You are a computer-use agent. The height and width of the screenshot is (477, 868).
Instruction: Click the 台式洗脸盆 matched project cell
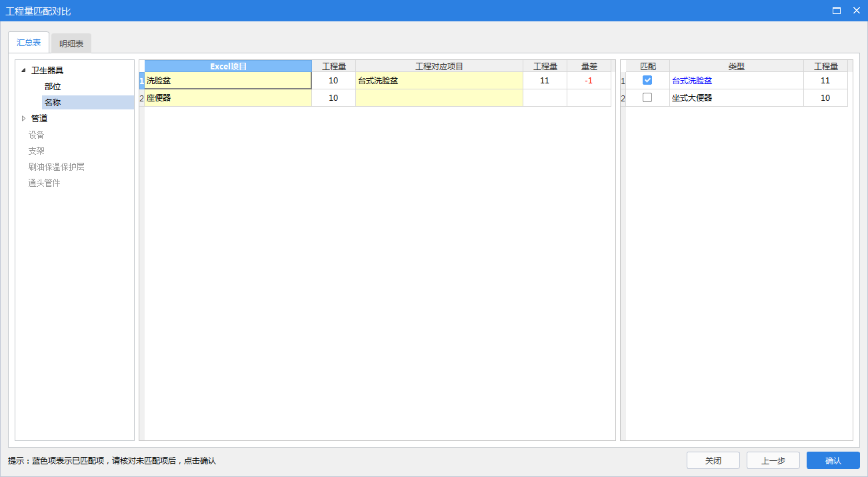(439, 81)
